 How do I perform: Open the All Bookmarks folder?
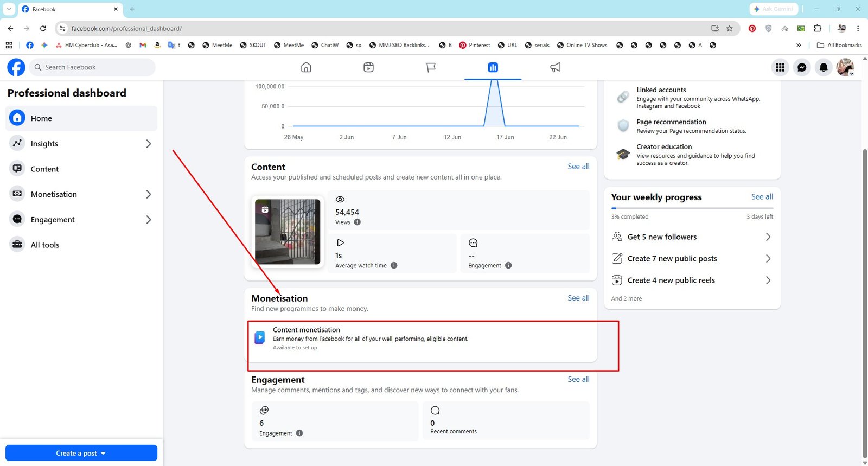(x=839, y=45)
